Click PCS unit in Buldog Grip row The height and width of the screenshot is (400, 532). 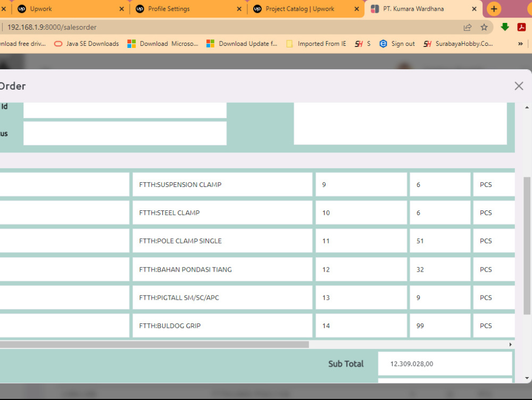(x=494, y=325)
